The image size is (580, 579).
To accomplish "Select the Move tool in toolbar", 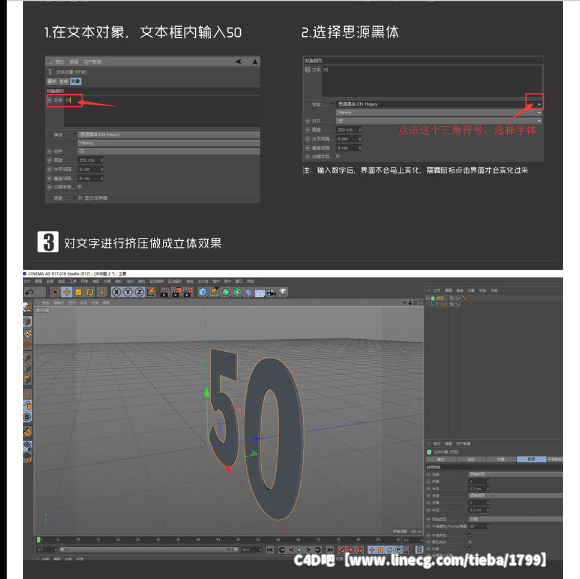I will point(67,292).
